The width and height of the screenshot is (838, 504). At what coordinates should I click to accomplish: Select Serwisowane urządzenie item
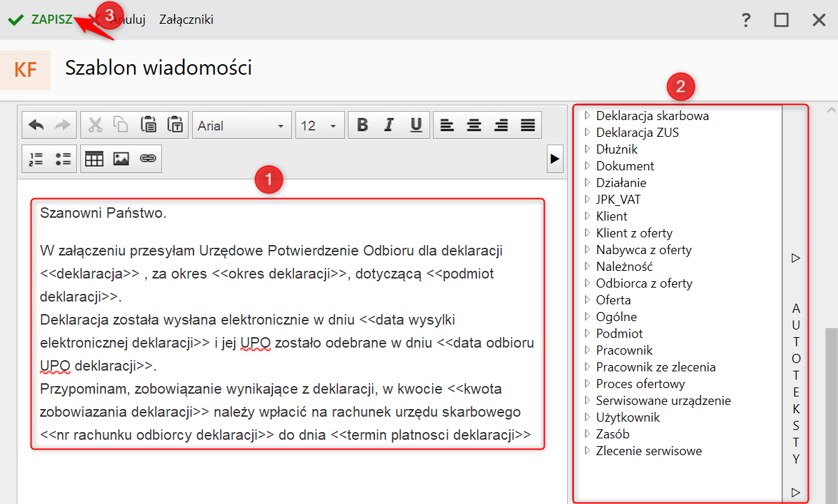[663, 401]
